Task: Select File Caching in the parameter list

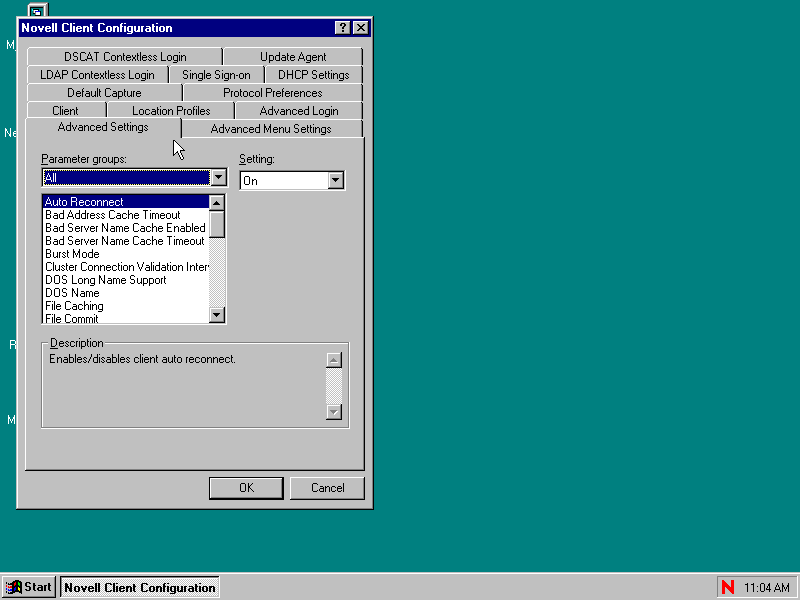Action: pos(126,306)
